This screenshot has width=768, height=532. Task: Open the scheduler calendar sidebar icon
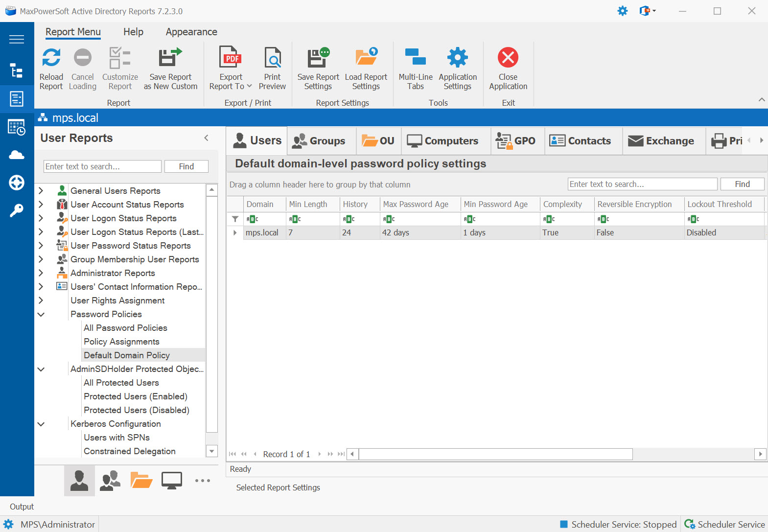(x=17, y=127)
